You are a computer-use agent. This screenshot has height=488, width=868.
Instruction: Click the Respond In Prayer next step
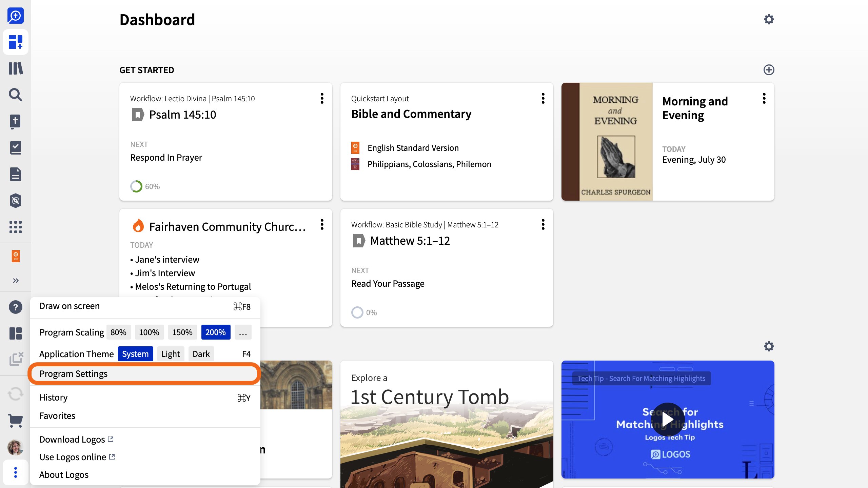click(x=166, y=158)
